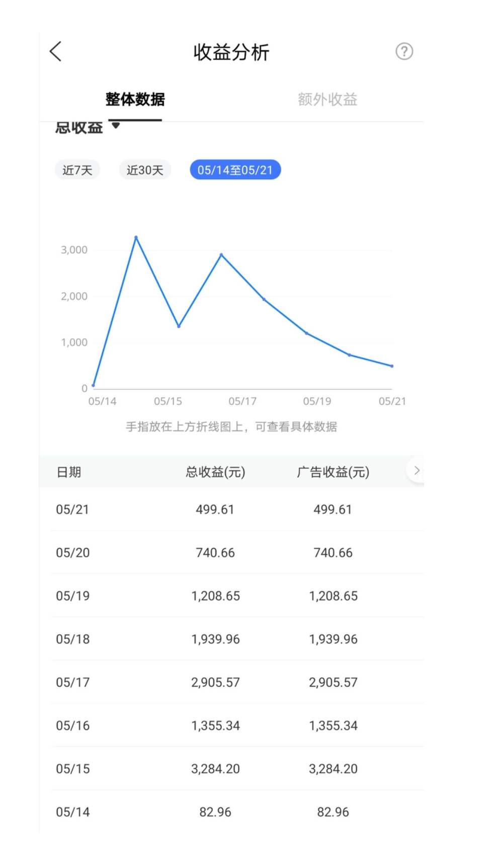Tap the chart's second peak point near 05/17
The image size is (497, 868).
tap(221, 255)
